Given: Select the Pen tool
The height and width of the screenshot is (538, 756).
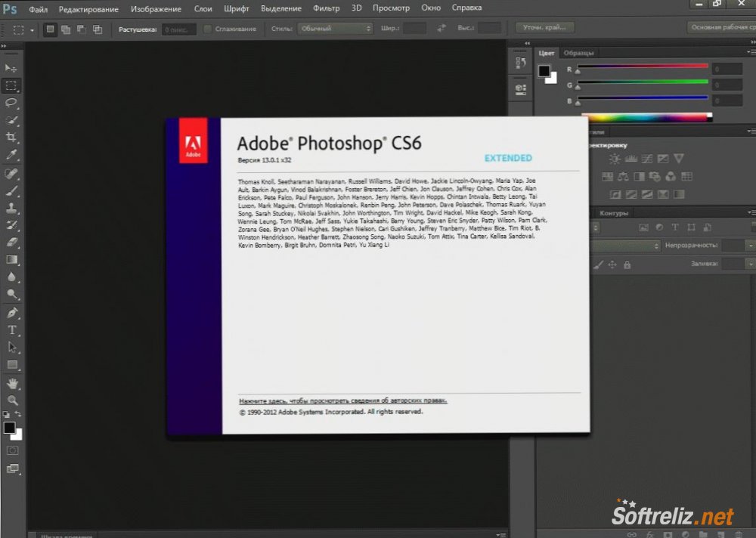Looking at the screenshot, I should 12,313.
